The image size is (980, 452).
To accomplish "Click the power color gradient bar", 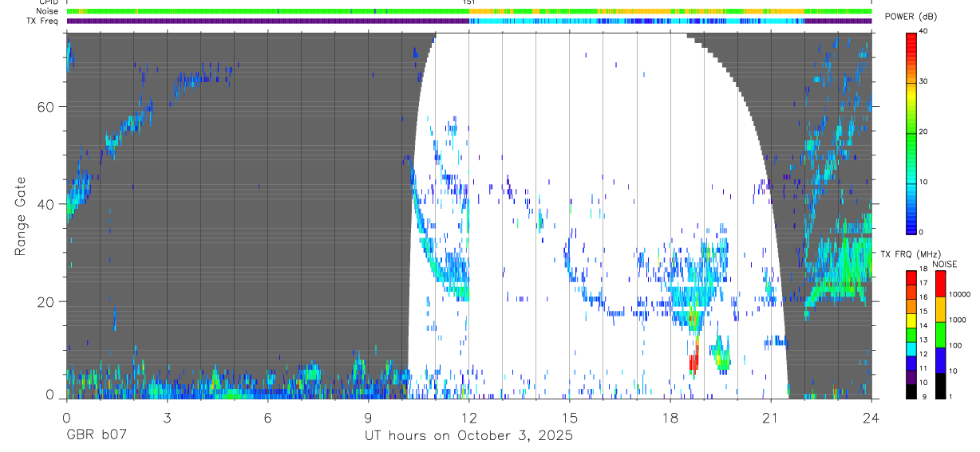I will coord(911,132).
